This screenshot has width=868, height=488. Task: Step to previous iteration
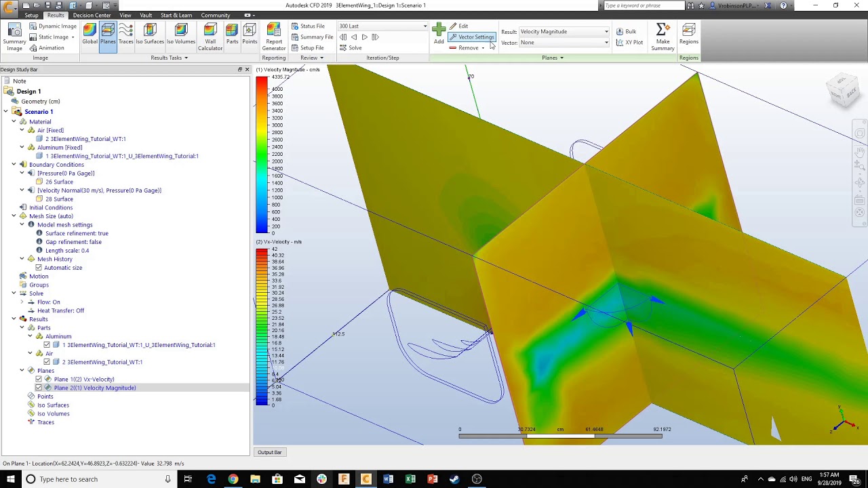353,37
